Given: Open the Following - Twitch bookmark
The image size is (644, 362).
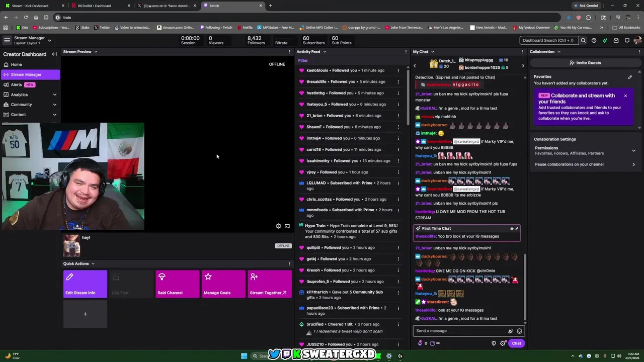Looking at the screenshot, I should [x=216, y=28].
